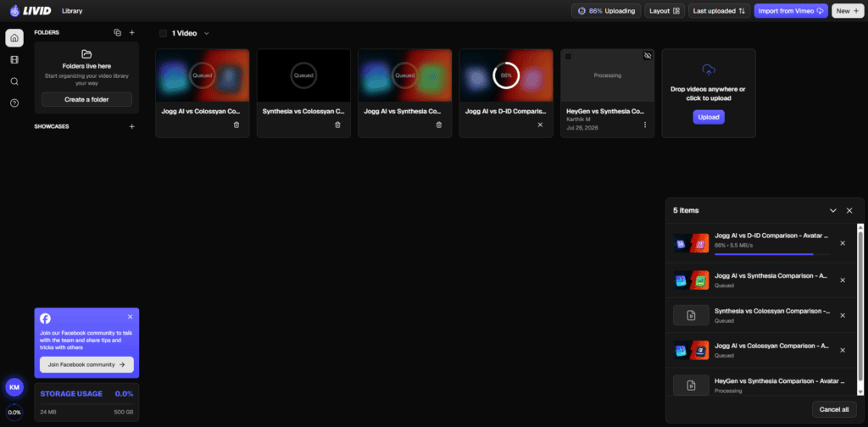Click the '5 items' panel header text
The width and height of the screenshot is (868, 427).
click(x=685, y=211)
